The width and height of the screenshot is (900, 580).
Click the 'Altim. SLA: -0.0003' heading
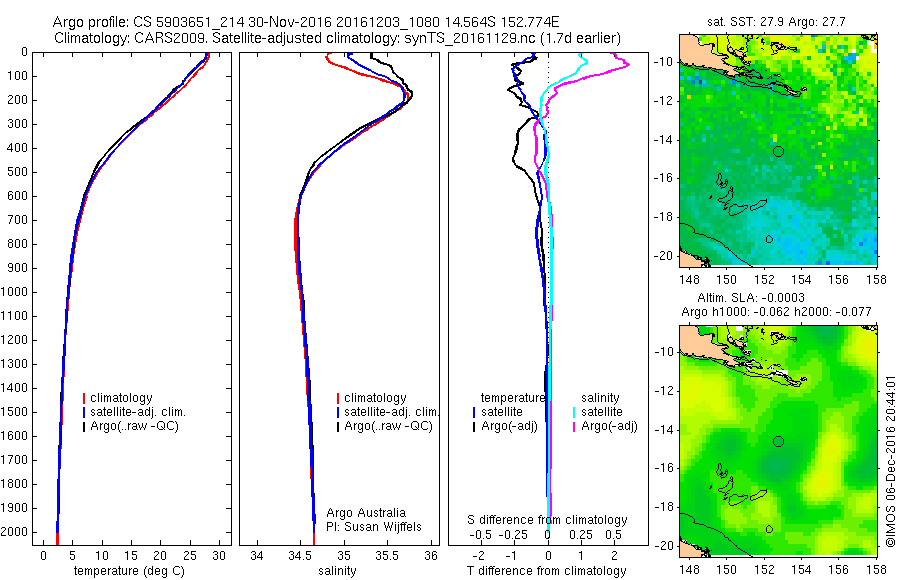click(751, 298)
